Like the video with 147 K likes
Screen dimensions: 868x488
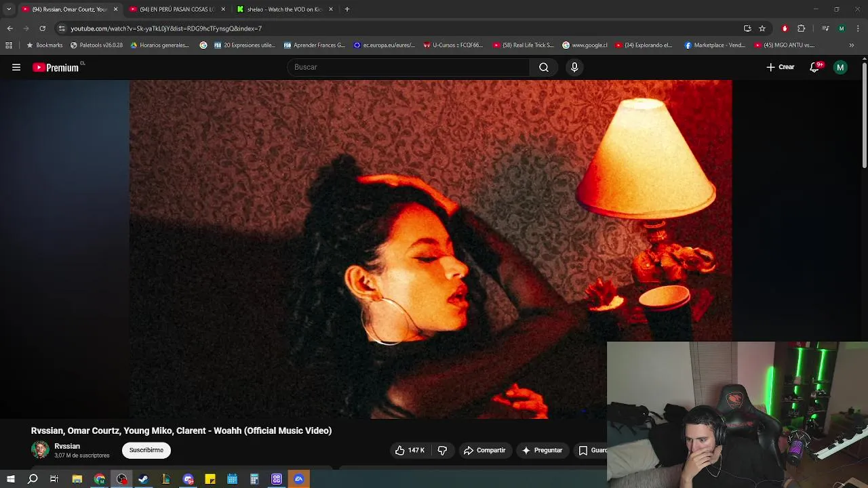[x=410, y=450]
